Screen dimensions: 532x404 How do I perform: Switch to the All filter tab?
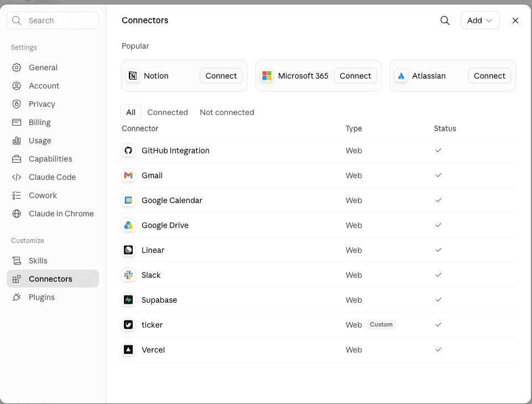pos(131,112)
